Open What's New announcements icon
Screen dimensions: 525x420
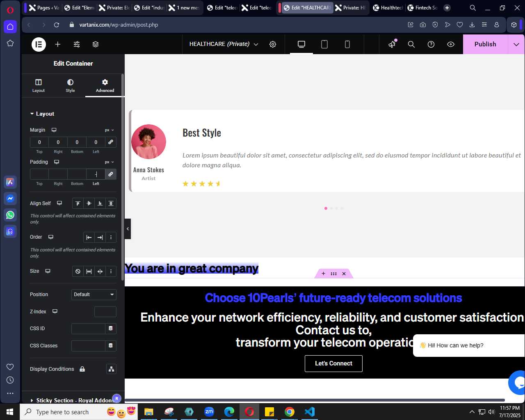393,44
